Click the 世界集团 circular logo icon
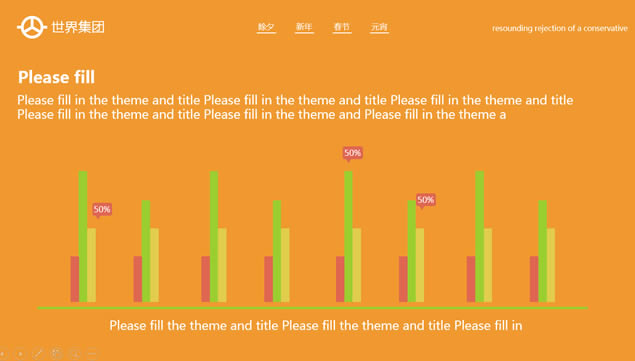This screenshot has height=361, width=635. tap(32, 27)
